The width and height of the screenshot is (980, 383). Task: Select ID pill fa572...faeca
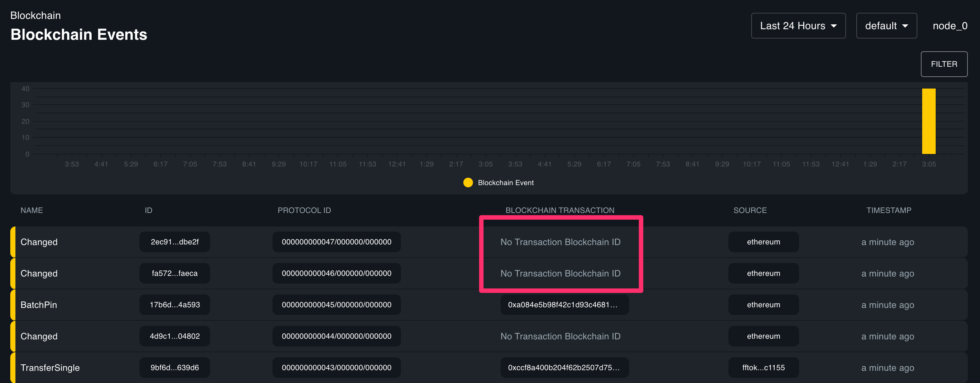point(174,273)
